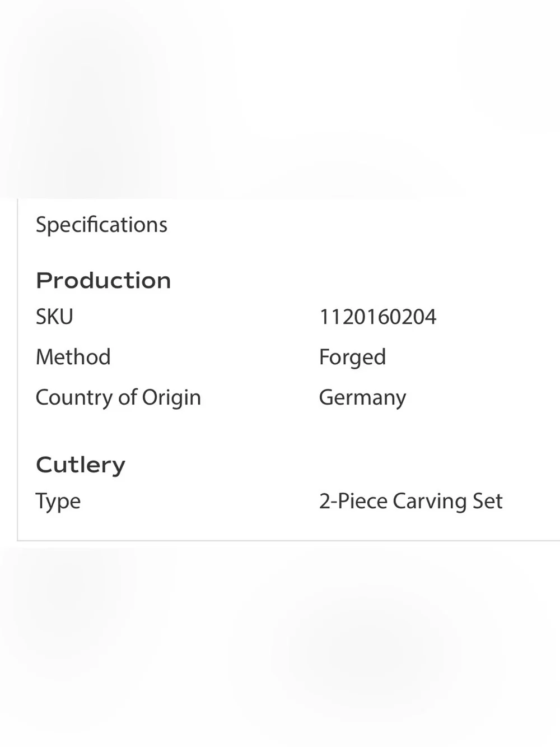Select the Germany value

tap(362, 398)
